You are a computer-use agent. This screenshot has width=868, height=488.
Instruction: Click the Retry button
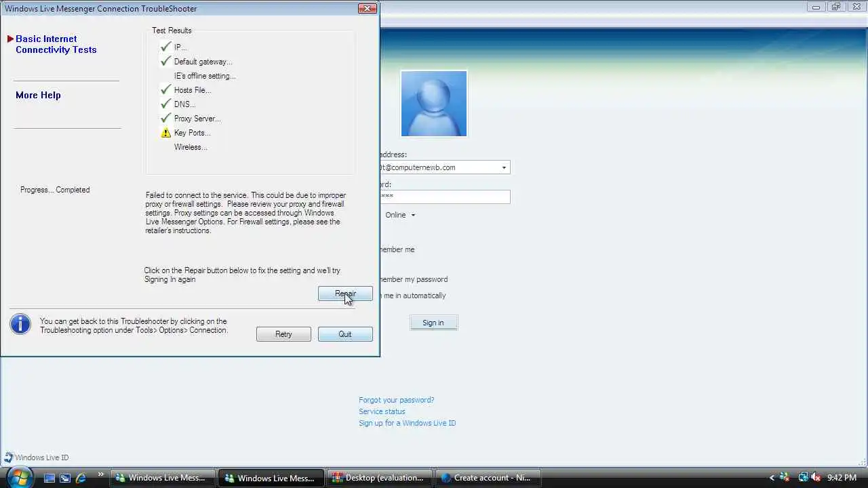(x=283, y=334)
